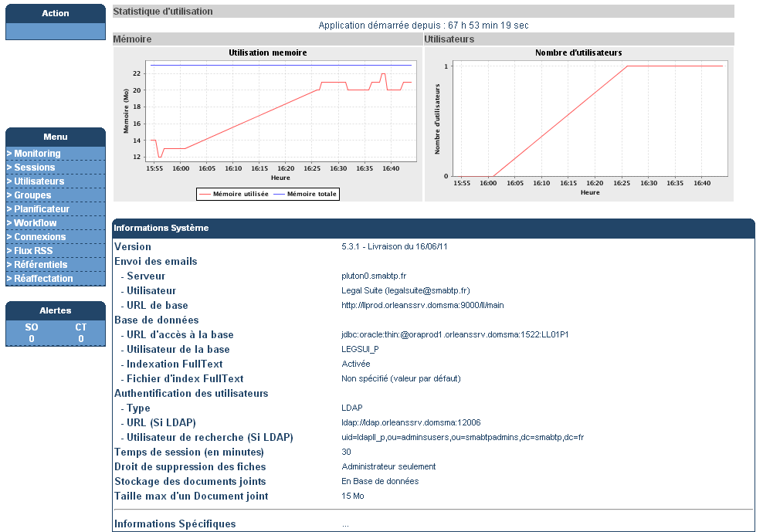Open Workflow from the side menu

(x=56, y=223)
